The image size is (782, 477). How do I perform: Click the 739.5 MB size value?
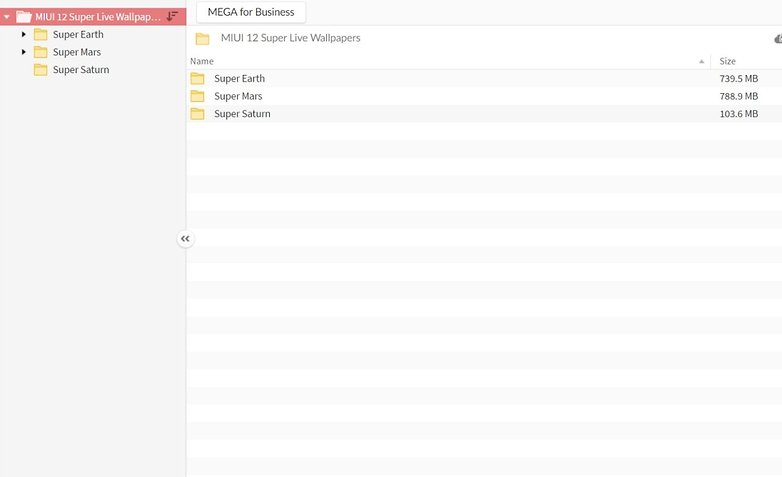(x=739, y=78)
